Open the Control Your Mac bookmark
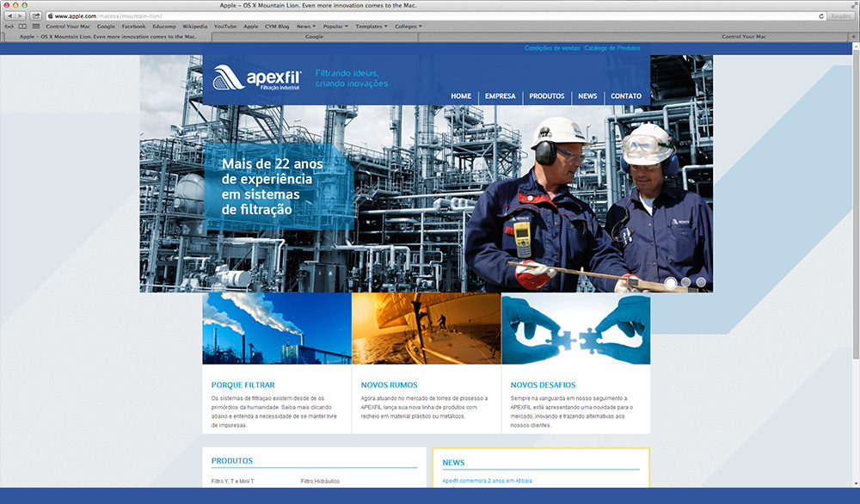 click(x=68, y=27)
